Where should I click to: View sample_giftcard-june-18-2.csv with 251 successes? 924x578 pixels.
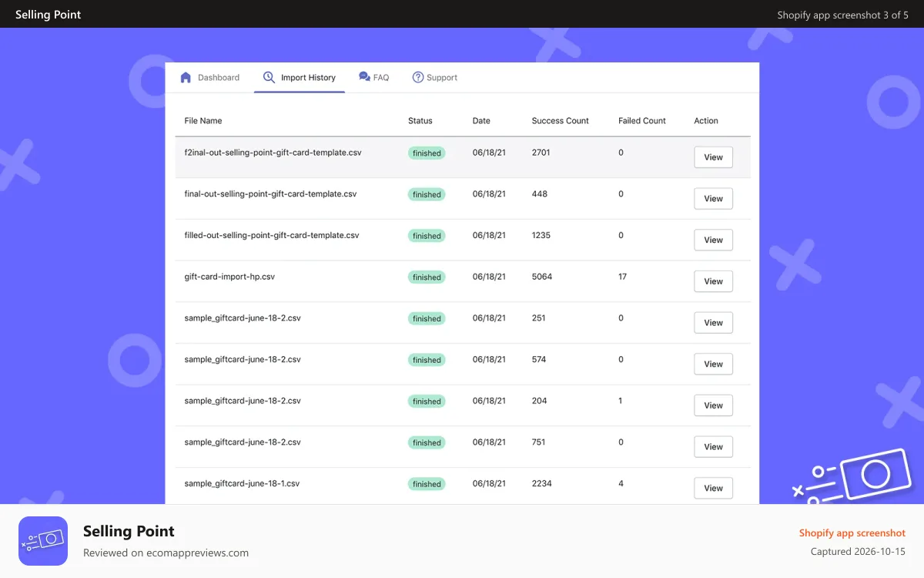point(713,323)
